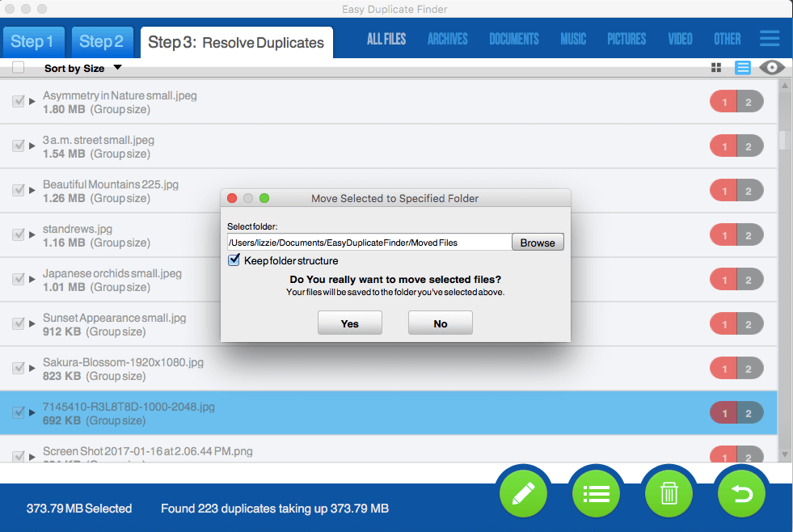Click the vertical scrollbar thumb

(x=784, y=139)
